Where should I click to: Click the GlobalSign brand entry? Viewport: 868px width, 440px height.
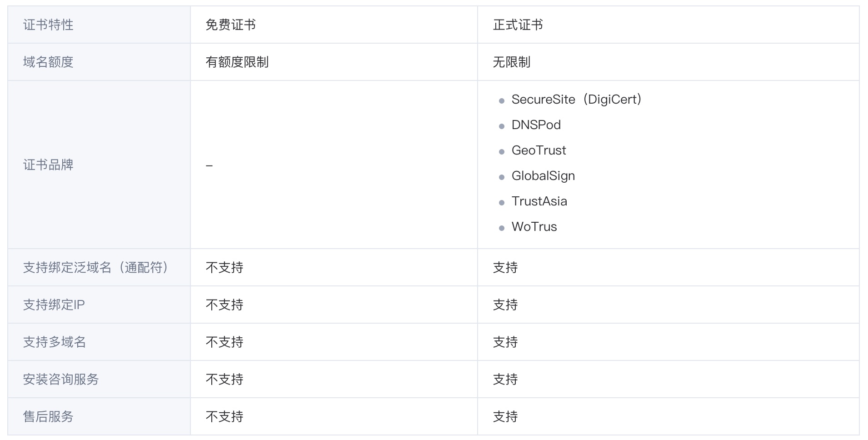pos(543,176)
